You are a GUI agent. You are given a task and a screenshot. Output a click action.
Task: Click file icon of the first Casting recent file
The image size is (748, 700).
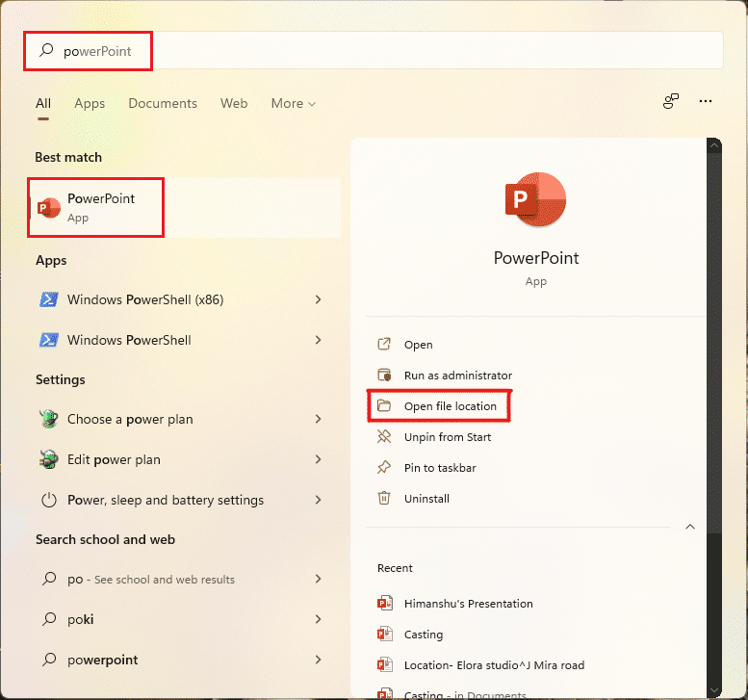[x=385, y=635]
